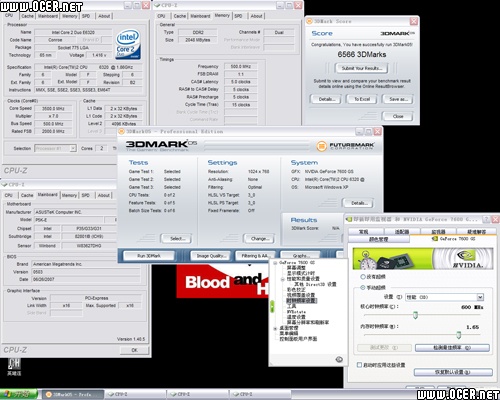Select the NVRotate tree item
Screen dimensions: 500x400
(296, 312)
